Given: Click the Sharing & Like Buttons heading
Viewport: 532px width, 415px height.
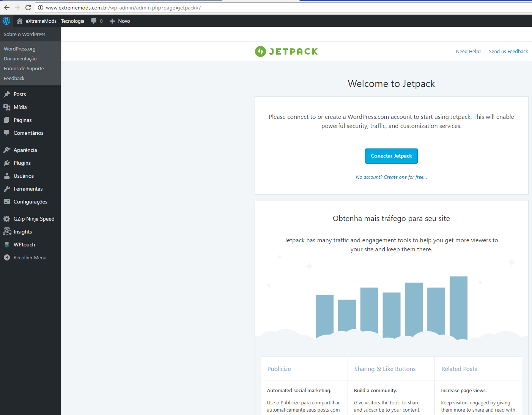Looking at the screenshot, I should [x=385, y=369].
